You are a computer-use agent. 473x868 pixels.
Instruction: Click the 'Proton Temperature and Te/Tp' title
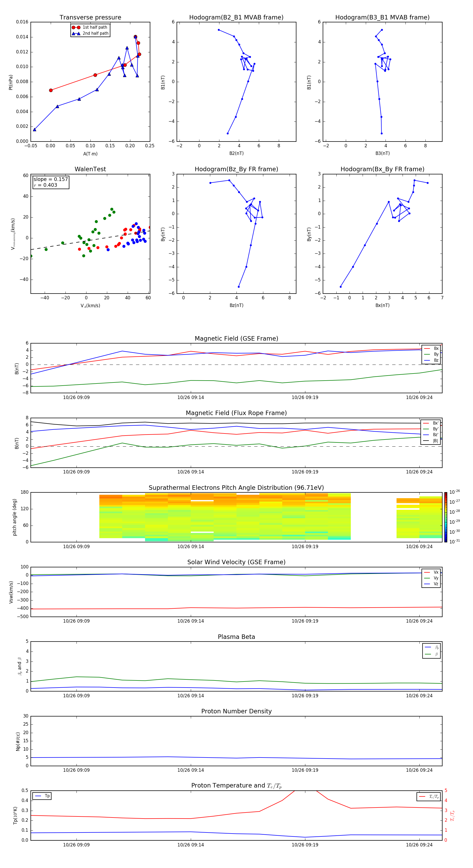(236, 786)
